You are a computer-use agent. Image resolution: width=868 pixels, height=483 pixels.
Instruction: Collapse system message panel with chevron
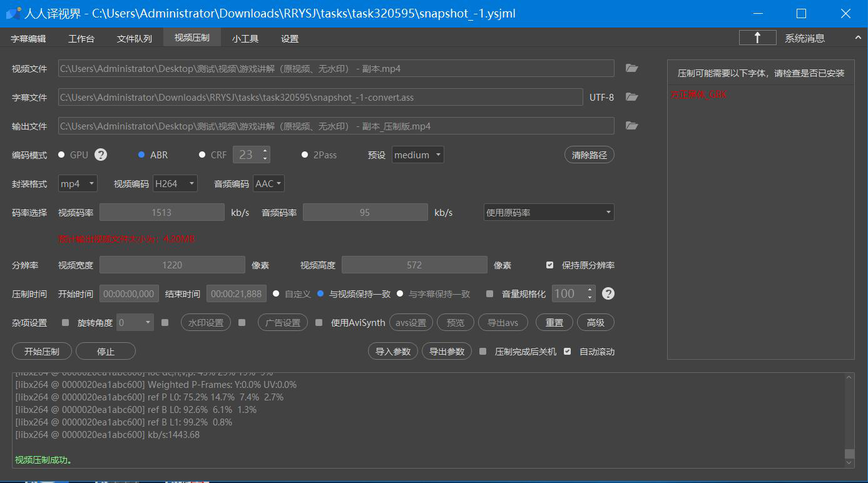(857, 38)
